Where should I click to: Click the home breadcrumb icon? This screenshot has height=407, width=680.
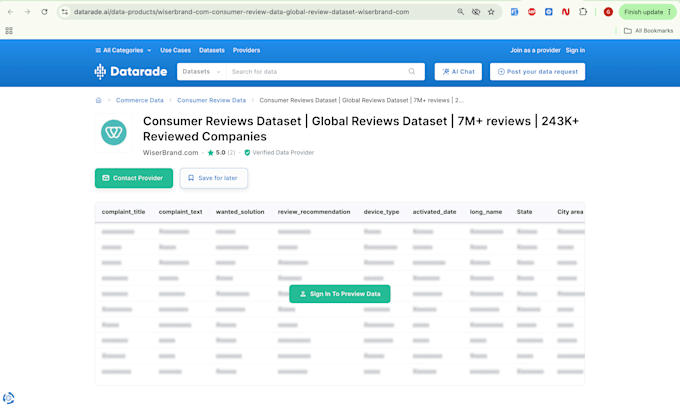[98, 100]
